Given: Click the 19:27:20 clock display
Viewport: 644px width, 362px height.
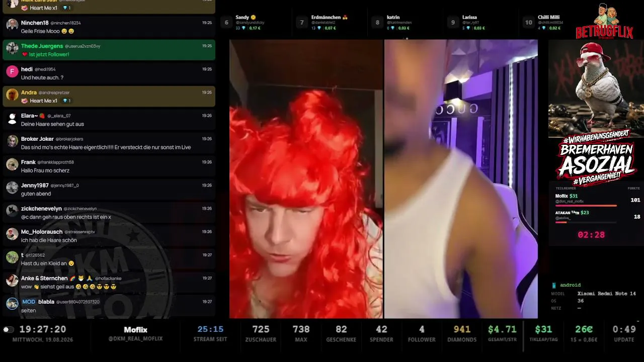Looking at the screenshot, I should pyautogui.click(x=43, y=329).
